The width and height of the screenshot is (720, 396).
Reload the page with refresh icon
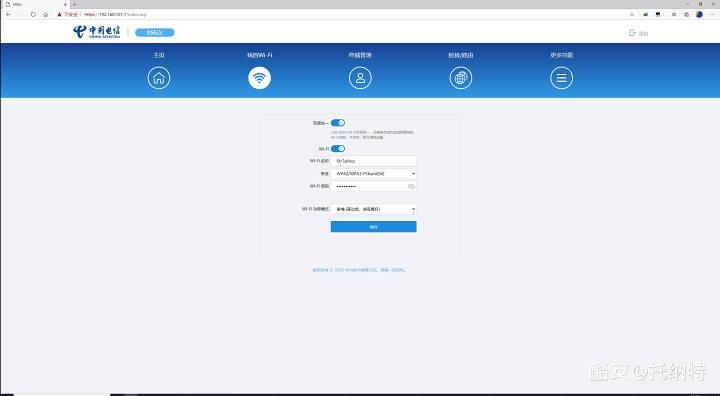33,14
